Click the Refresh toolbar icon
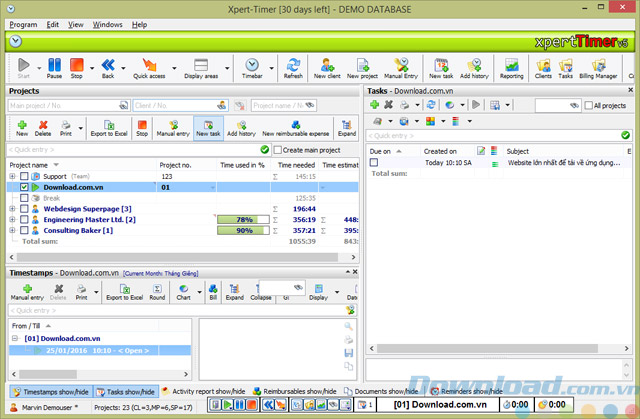 pyautogui.click(x=293, y=67)
